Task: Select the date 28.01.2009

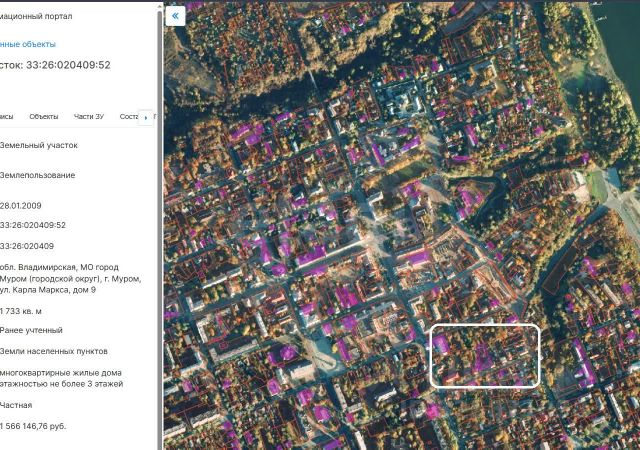Action: (x=20, y=206)
